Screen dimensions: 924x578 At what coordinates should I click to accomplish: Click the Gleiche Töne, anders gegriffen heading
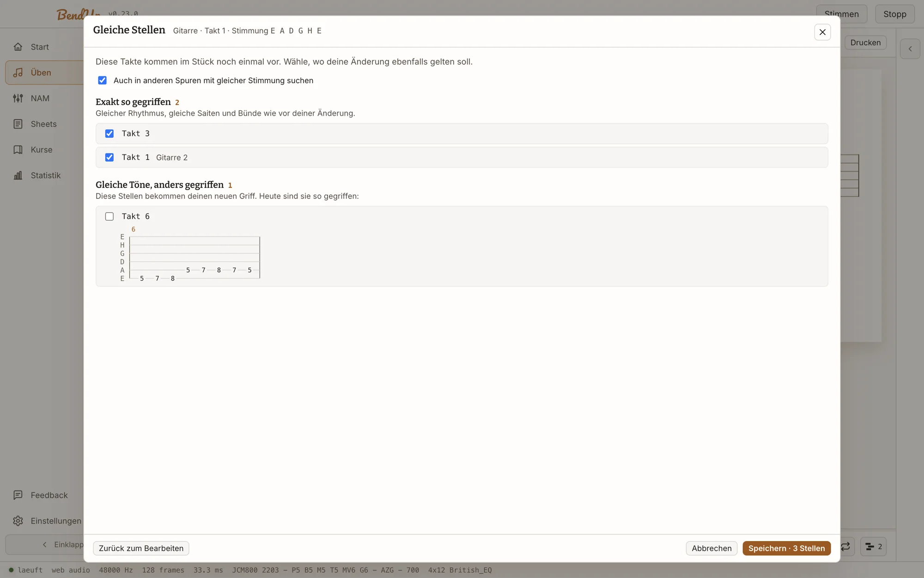(x=159, y=185)
